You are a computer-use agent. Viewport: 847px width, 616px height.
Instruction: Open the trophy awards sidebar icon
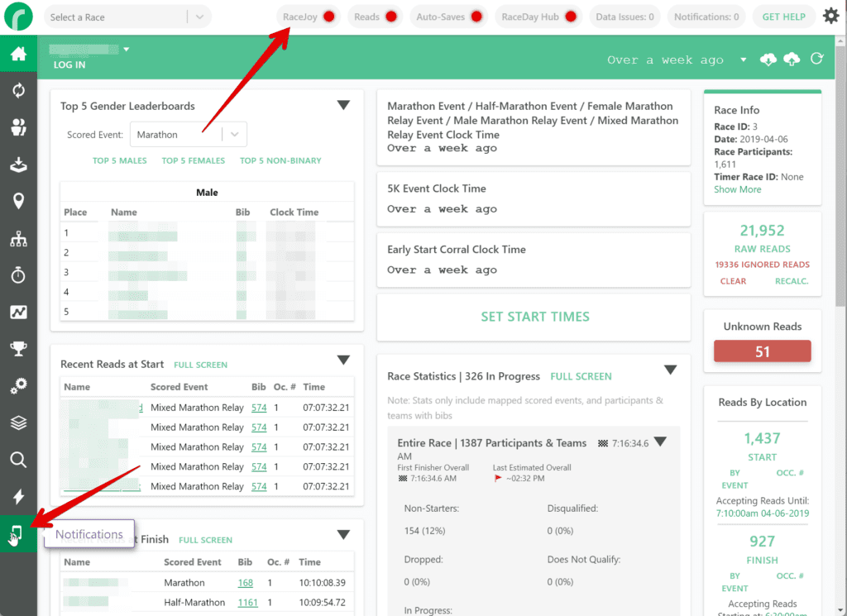point(18,349)
